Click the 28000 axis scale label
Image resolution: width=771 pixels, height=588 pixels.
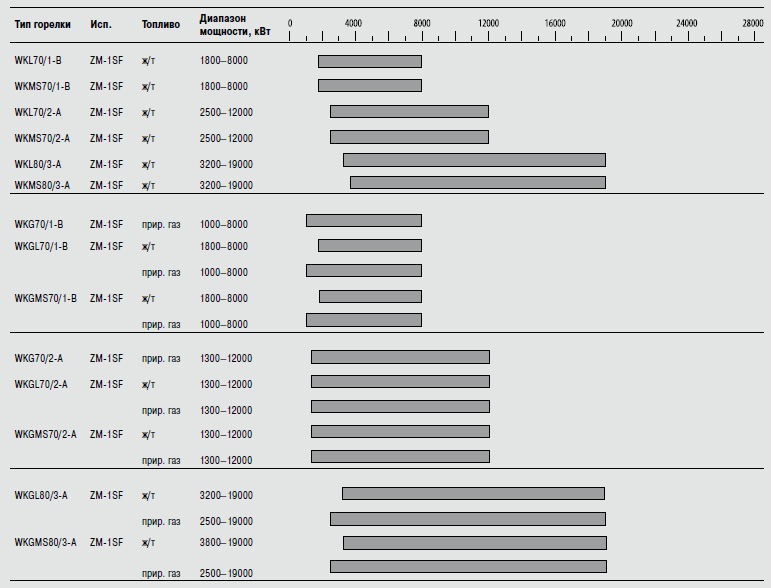tap(752, 21)
